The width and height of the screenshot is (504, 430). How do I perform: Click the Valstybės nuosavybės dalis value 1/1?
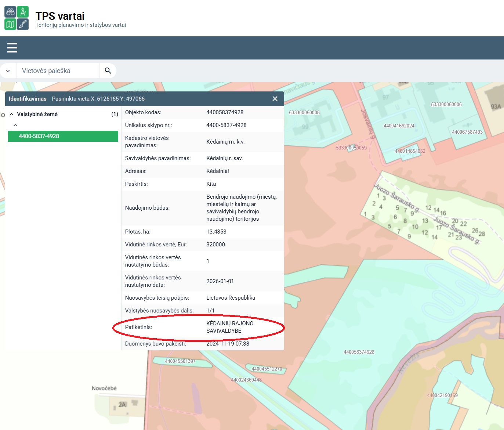point(210,311)
